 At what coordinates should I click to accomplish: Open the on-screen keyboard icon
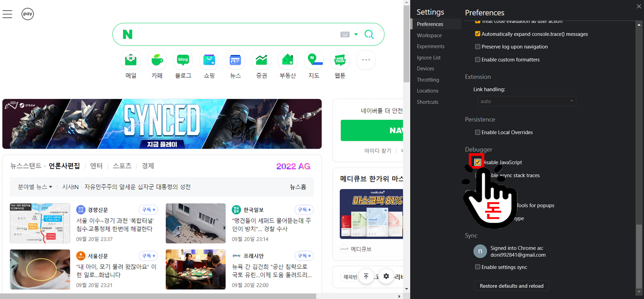pos(345,34)
